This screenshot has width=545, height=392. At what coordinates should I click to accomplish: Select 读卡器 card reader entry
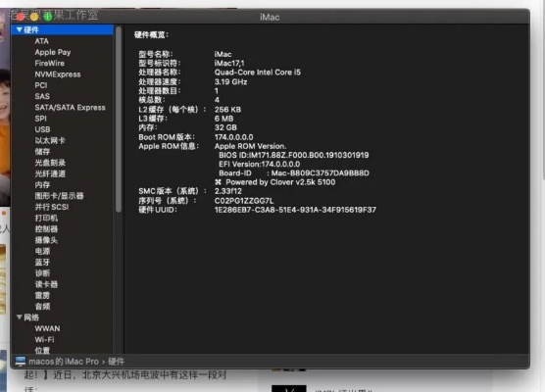click(46, 284)
